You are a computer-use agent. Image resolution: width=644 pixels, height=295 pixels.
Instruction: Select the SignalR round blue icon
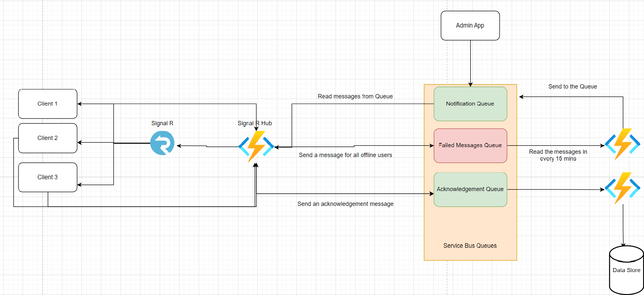[x=162, y=143]
